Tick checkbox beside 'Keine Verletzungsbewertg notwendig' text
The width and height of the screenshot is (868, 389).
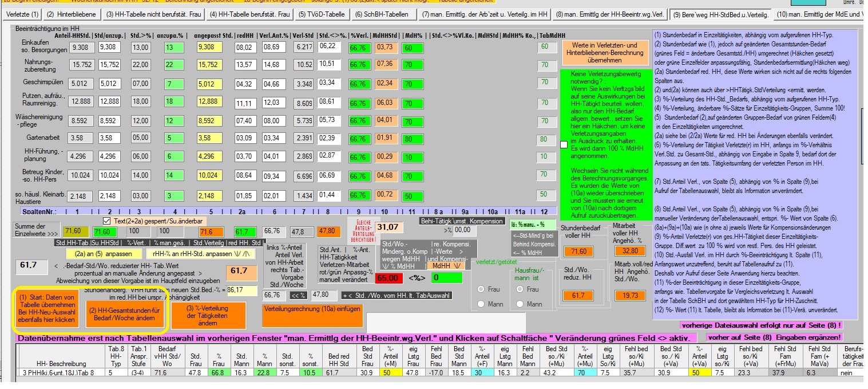click(564, 144)
